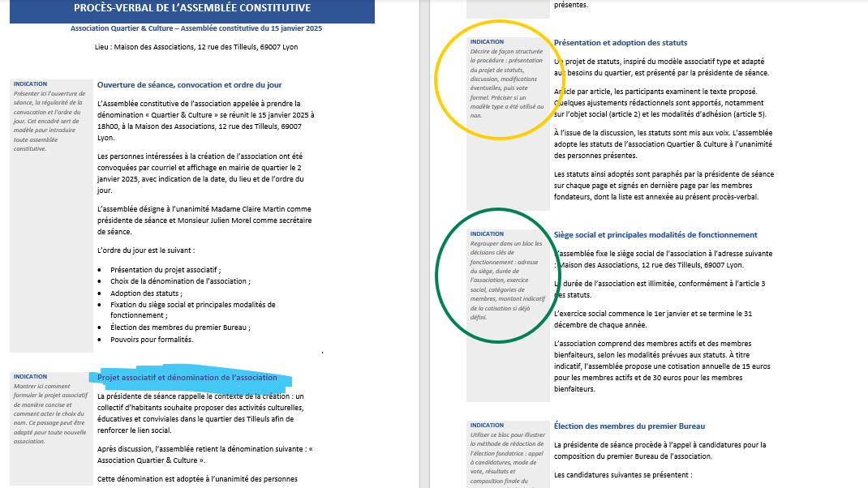
Task: Select heading 'Ouverture de séance, convocation et ordre du jour'
Action: click(189, 84)
